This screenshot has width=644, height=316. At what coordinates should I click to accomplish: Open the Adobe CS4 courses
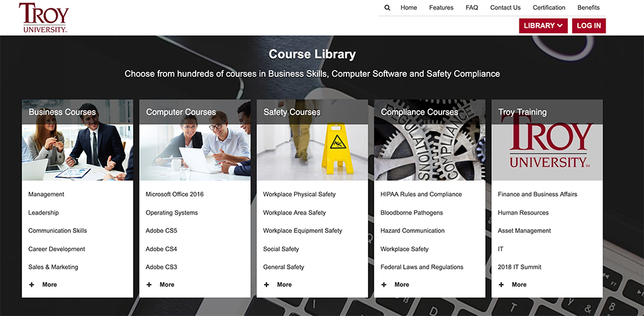coord(162,249)
